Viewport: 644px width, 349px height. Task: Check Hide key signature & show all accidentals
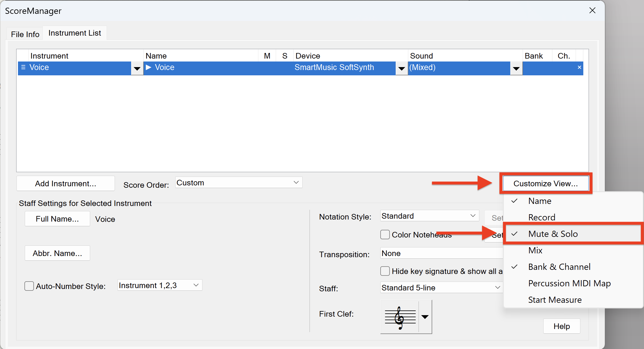pyautogui.click(x=385, y=271)
